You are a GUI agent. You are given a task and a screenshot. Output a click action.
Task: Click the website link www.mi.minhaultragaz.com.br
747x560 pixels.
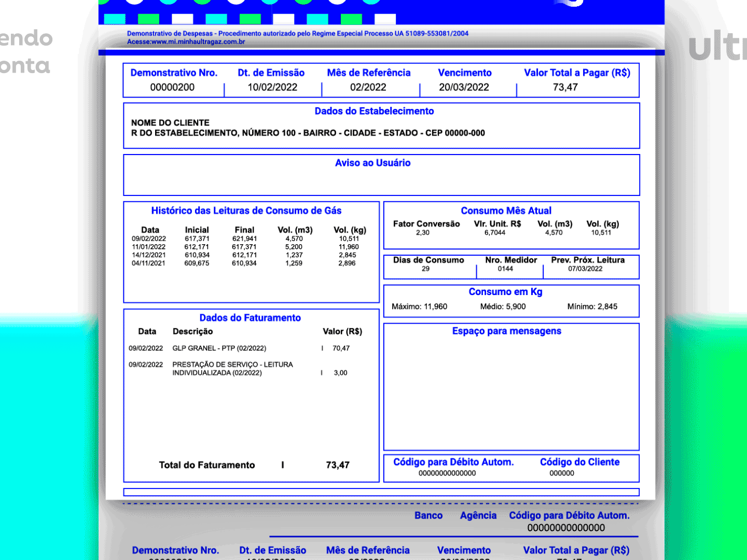pyautogui.click(x=198, y=42)
